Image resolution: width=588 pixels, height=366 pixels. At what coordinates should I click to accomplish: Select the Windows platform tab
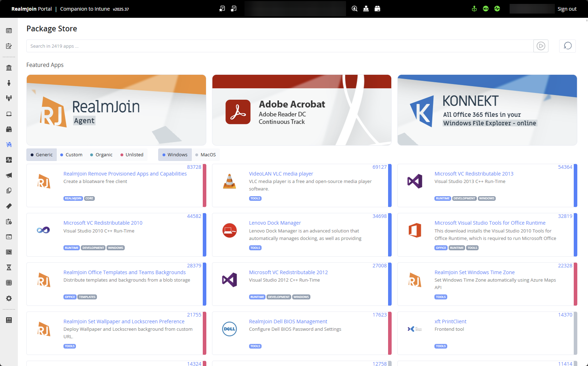coord(175,155)
